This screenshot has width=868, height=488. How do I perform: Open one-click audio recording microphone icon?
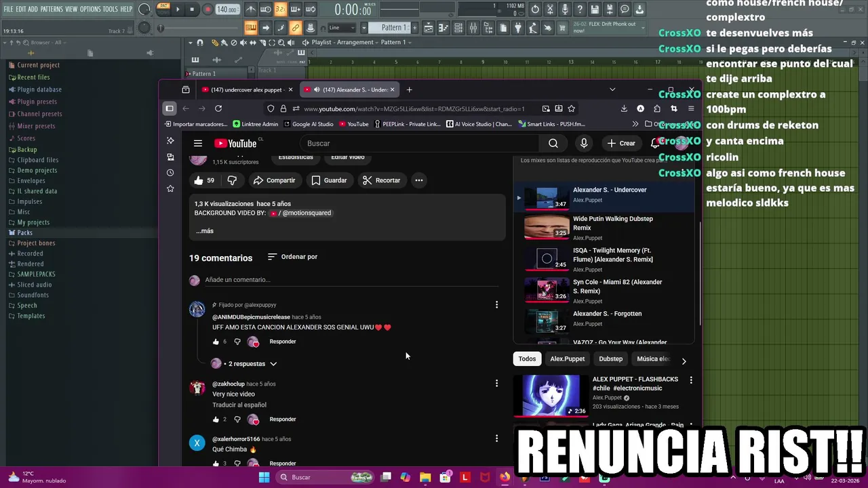[x=565, y=9]
